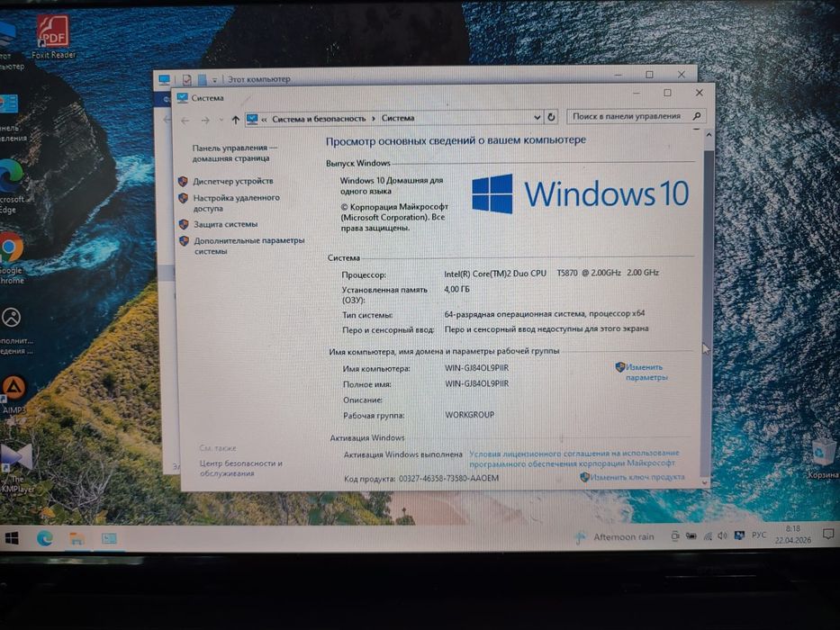Open quick access toolbar dropdown in Этот компьютер window

point(214,80)
